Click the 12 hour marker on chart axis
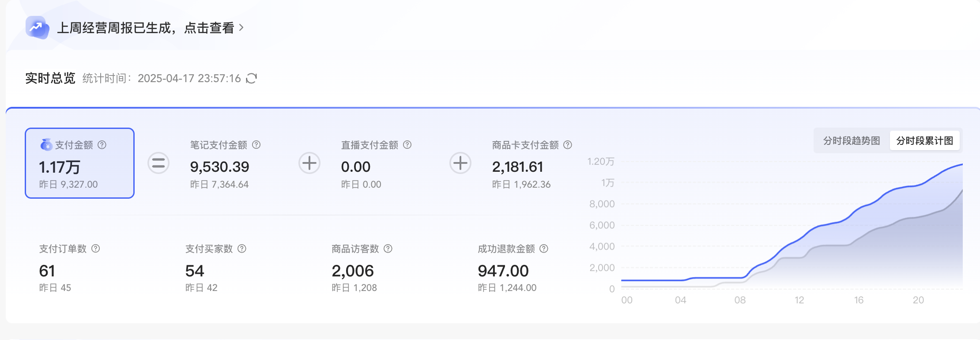980x340 pixels. tap(799, 300)
